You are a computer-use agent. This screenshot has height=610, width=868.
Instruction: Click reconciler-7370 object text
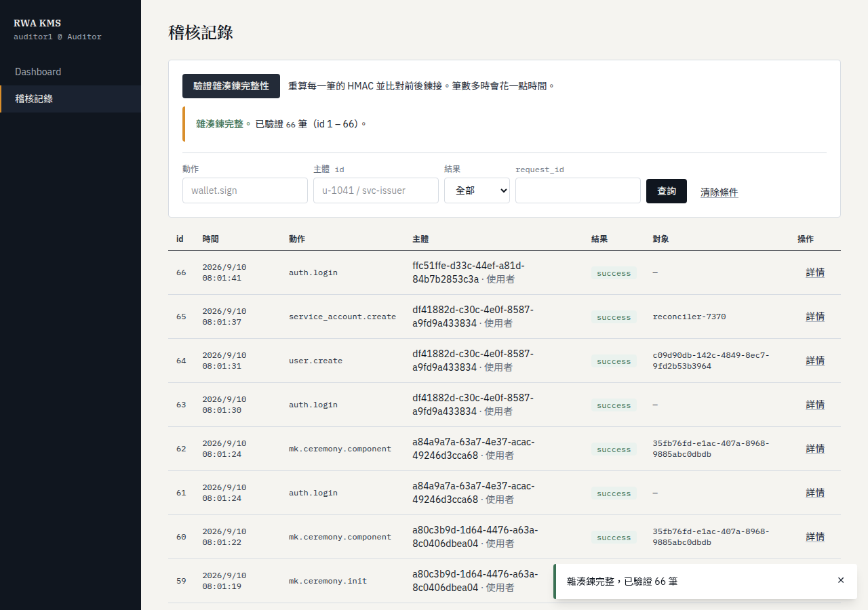(689, 317)
